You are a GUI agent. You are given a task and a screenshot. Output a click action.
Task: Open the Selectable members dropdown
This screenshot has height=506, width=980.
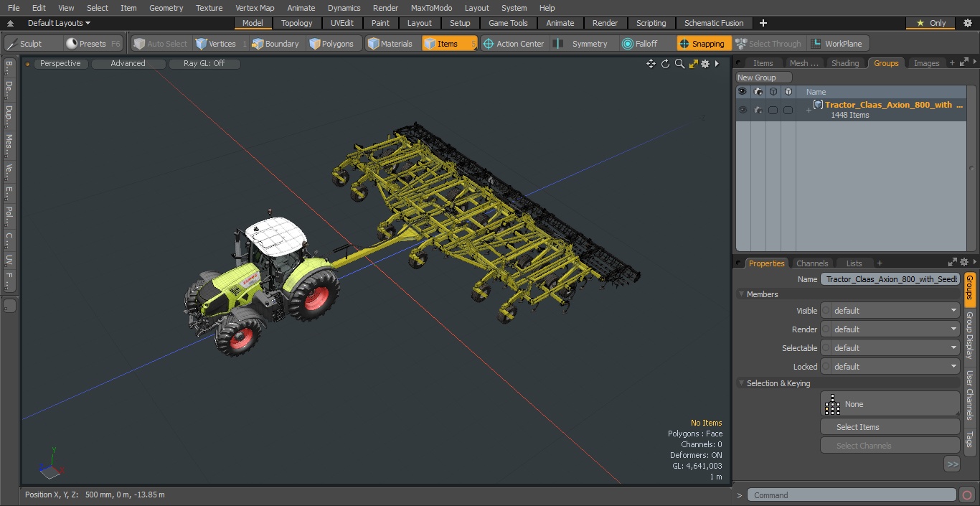[x=890, y=348]
